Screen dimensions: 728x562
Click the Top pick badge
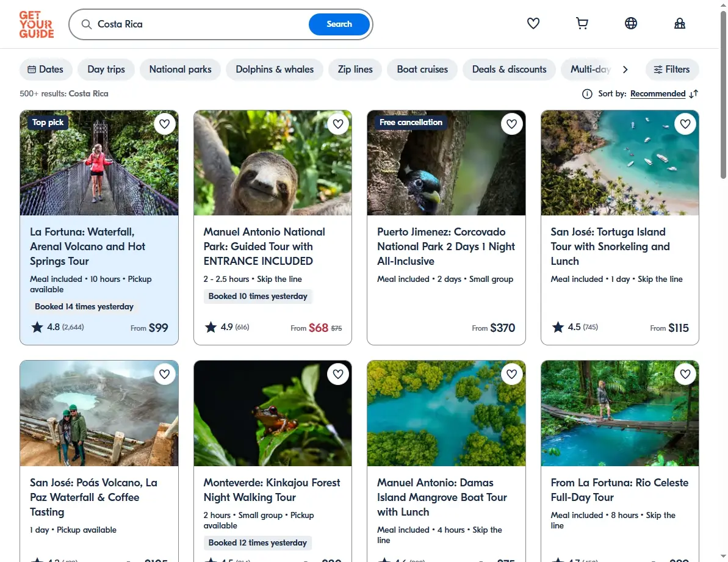tap(48, 123)
